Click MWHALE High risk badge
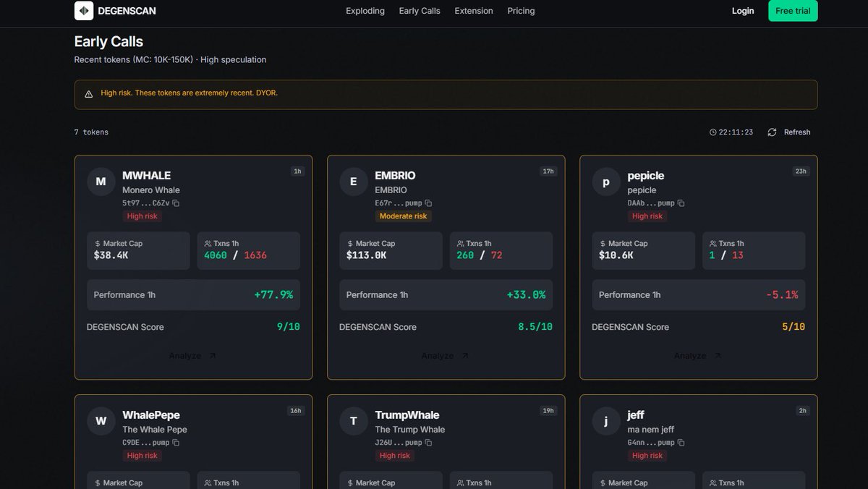 coord(142,216)
